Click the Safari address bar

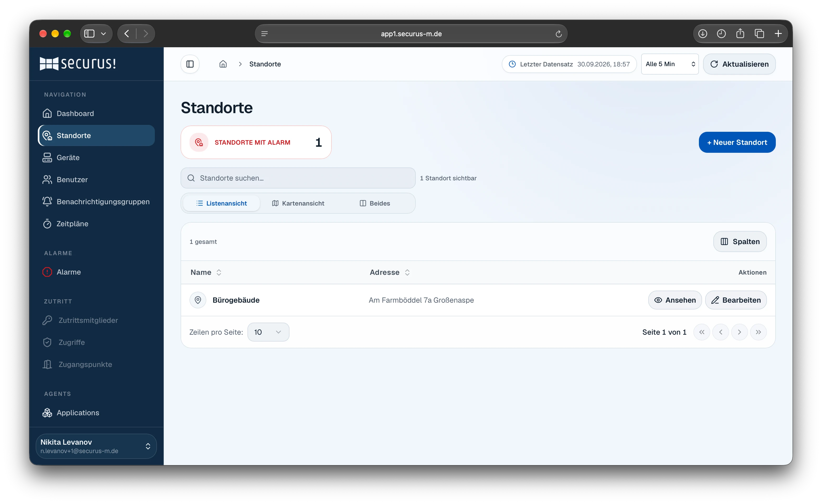[x=411, y=34]
